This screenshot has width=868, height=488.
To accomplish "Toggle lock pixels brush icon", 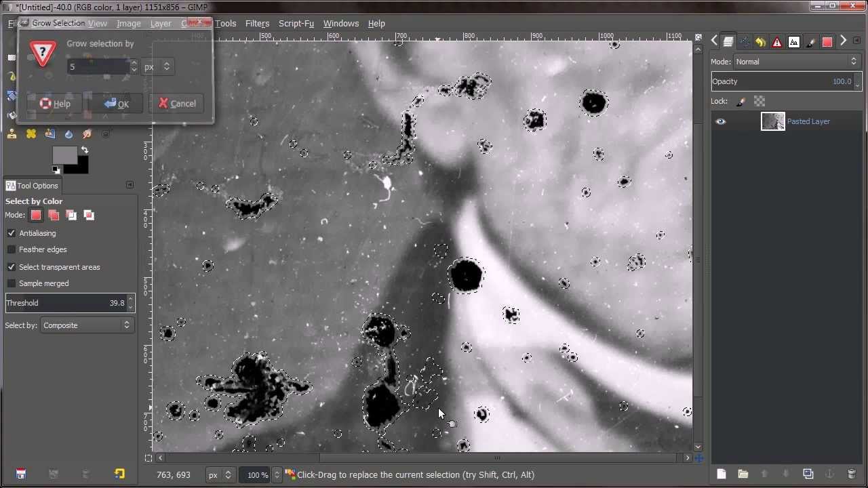I will (741, 101).
